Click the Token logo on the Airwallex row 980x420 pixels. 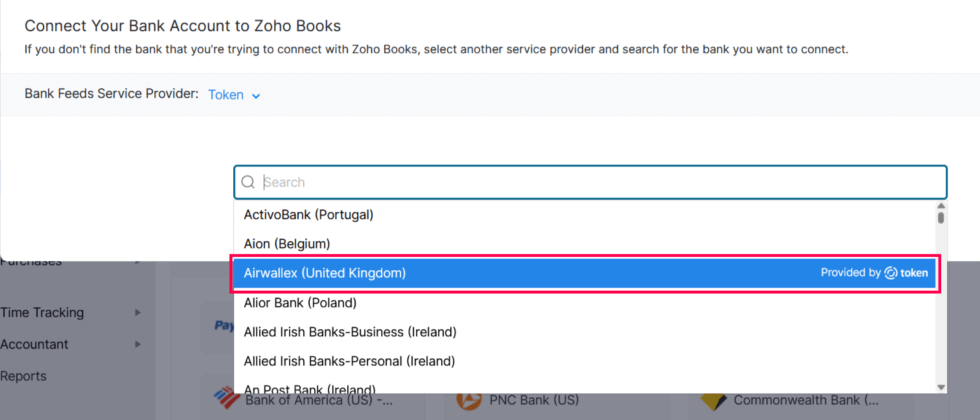pyautogui.click(x=906, y=273)
